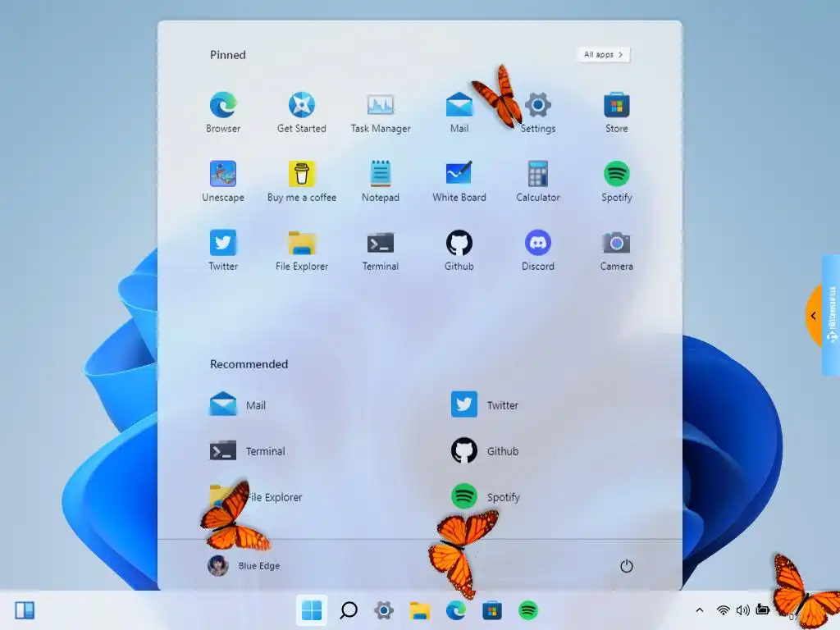Open the pinned Store app
This screenshot has width=840, height=630.
(x=617, y=112)
